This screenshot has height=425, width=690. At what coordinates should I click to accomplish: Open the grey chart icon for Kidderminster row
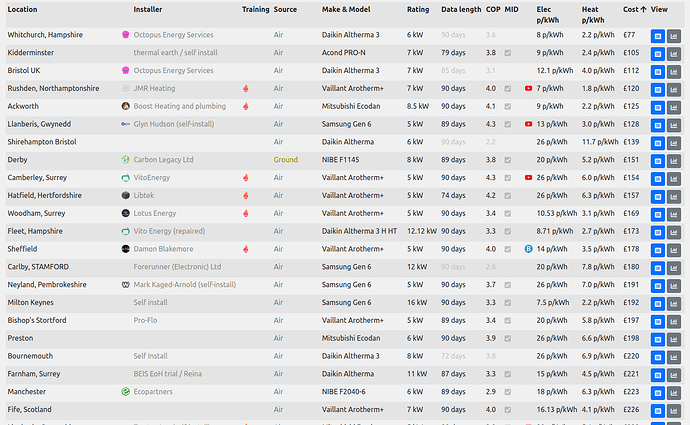pyautogui.click(x=674, y=54)
